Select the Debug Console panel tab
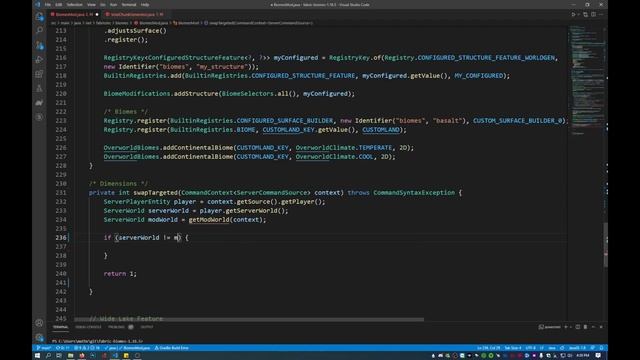The width and height of the screenshot is (640, 360). pos(88,327)
